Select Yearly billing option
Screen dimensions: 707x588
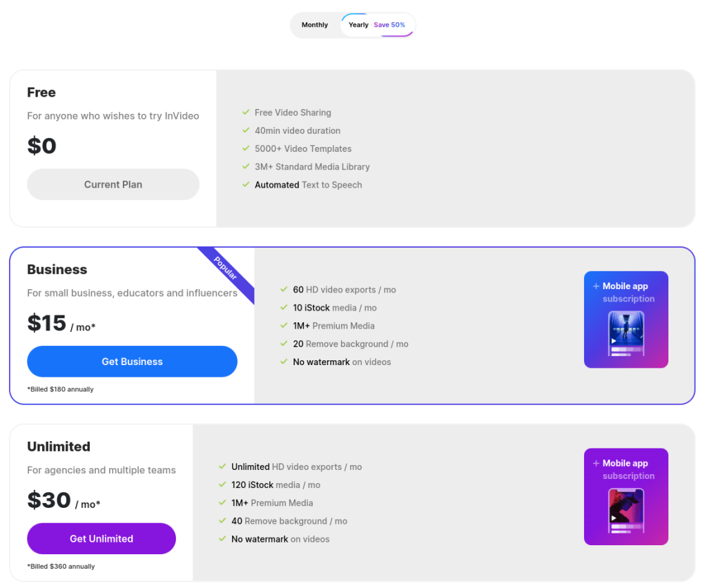(x=376, y=25)
